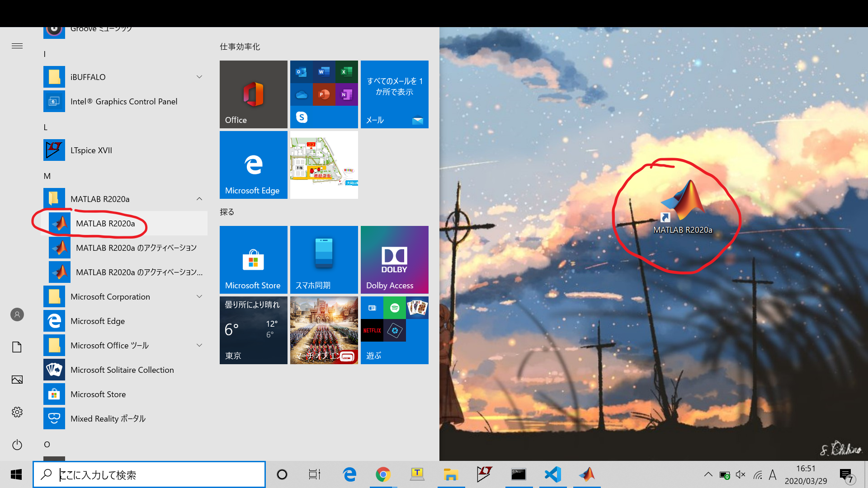Open the Dolby Access tile
The image size is (868, 488).
(395, 260)
